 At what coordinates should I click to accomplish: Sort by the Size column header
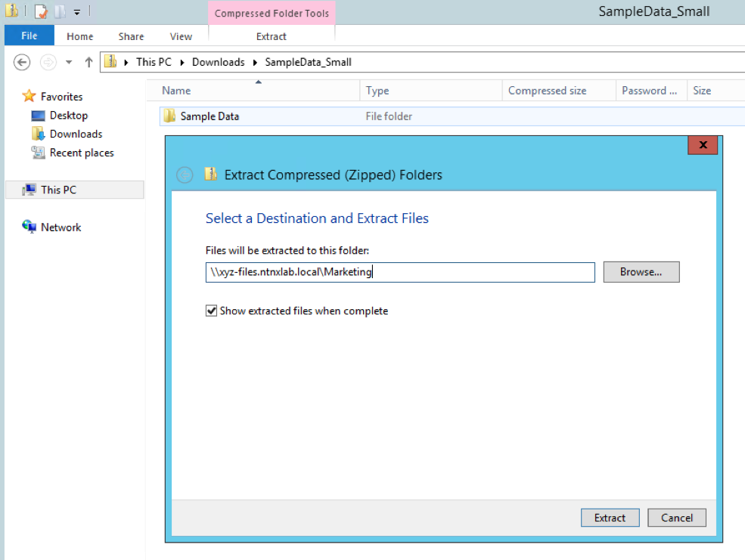pos(702,90)
